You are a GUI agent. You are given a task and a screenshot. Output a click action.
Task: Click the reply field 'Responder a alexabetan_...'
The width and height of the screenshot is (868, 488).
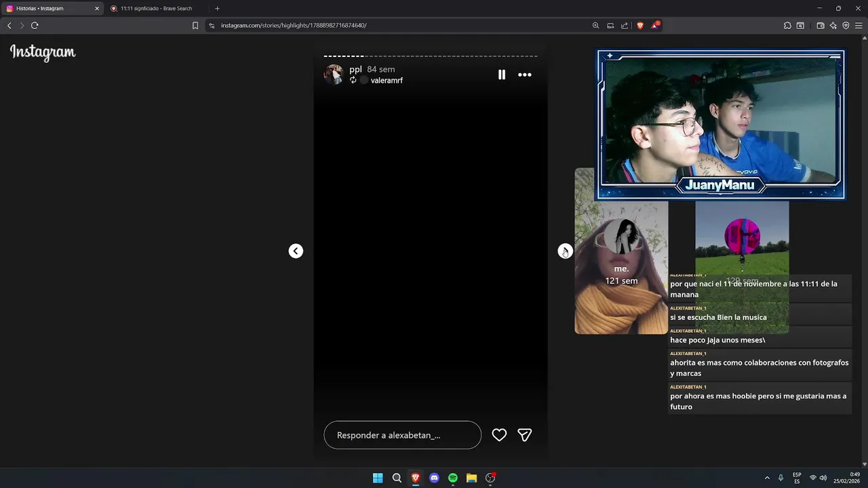(402, 435)
